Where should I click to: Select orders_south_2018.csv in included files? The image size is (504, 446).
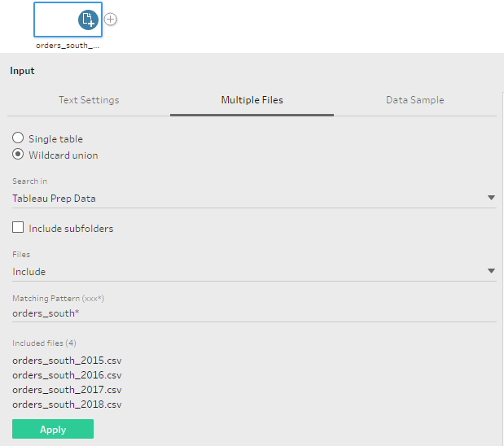[67, 404]
